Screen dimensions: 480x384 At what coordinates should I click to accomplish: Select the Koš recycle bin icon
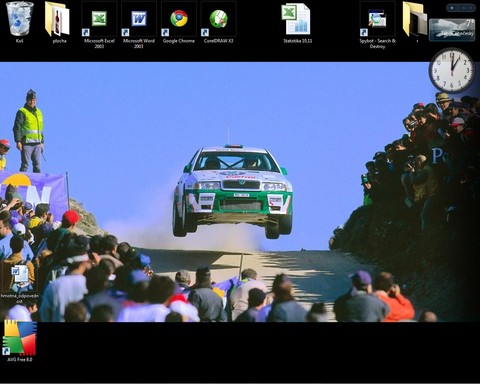(x=20, y=18)
